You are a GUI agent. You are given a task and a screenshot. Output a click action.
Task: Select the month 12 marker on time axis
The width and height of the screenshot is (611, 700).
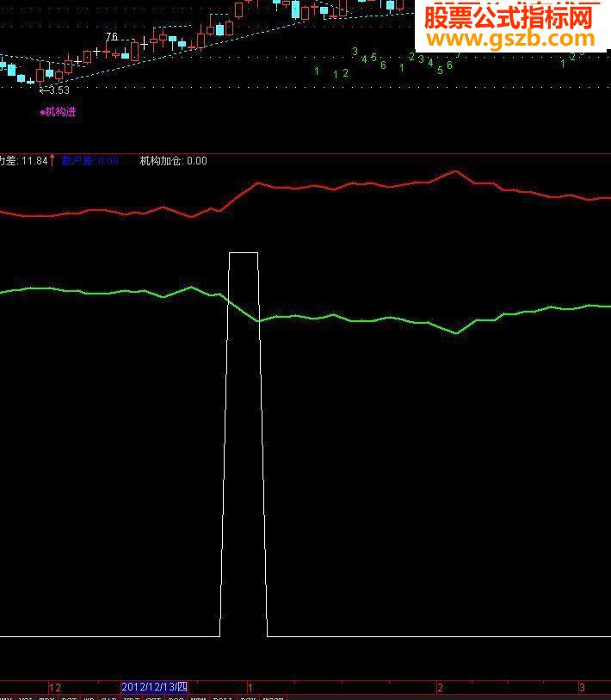[55, 687]
